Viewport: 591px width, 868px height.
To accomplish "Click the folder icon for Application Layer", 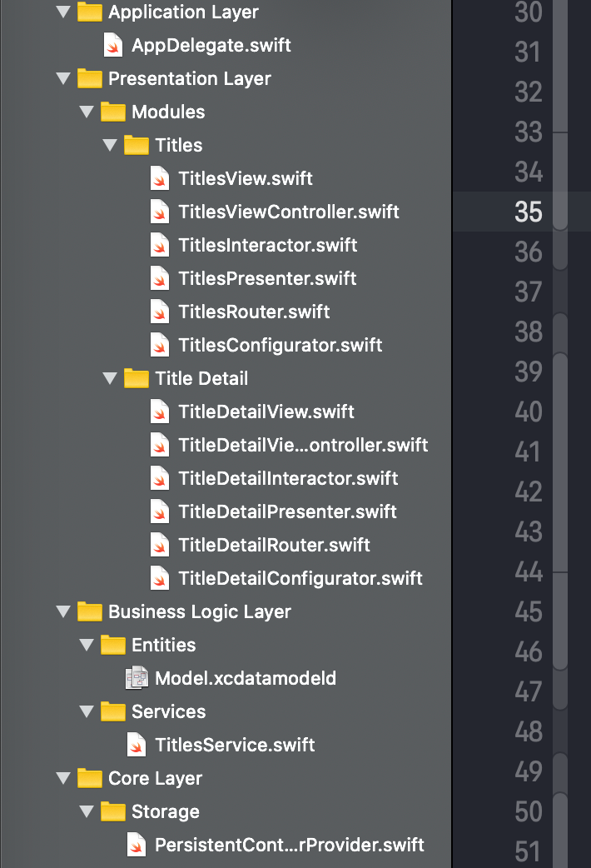I will tap(87, 12).
